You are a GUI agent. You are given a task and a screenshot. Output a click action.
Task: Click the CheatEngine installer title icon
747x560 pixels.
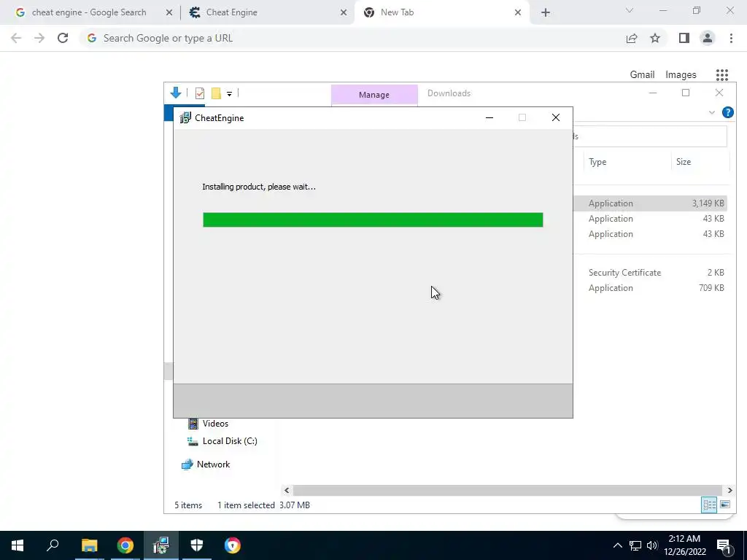(185, 118)
